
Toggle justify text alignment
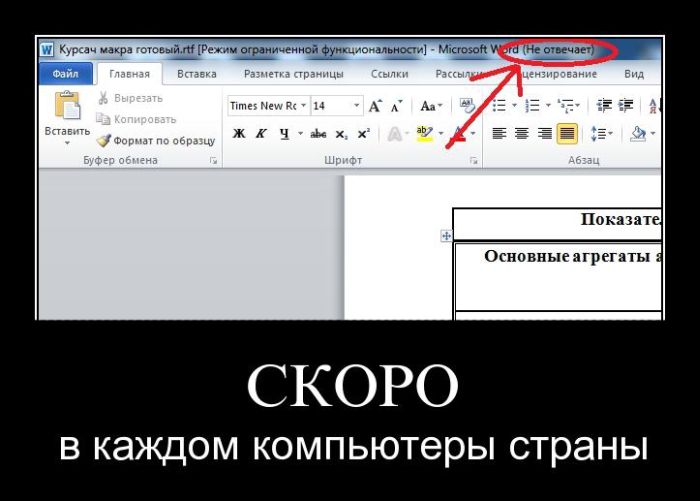point(567,133)
